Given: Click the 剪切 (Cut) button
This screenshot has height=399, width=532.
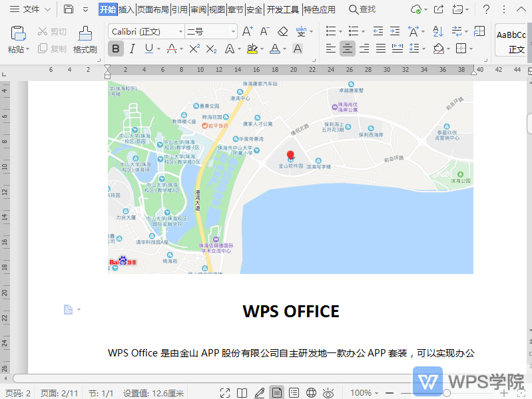Looking at the screenshot, I should [52, 31].
